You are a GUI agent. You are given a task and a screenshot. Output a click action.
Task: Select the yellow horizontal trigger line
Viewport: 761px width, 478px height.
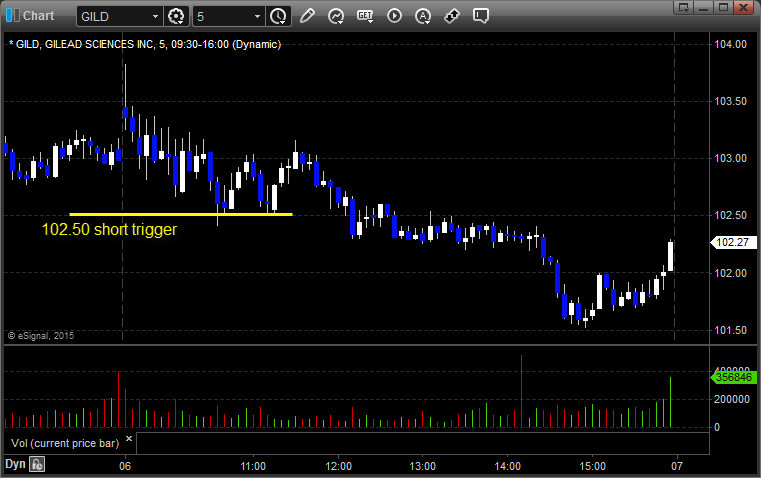(x=181, y=214)
